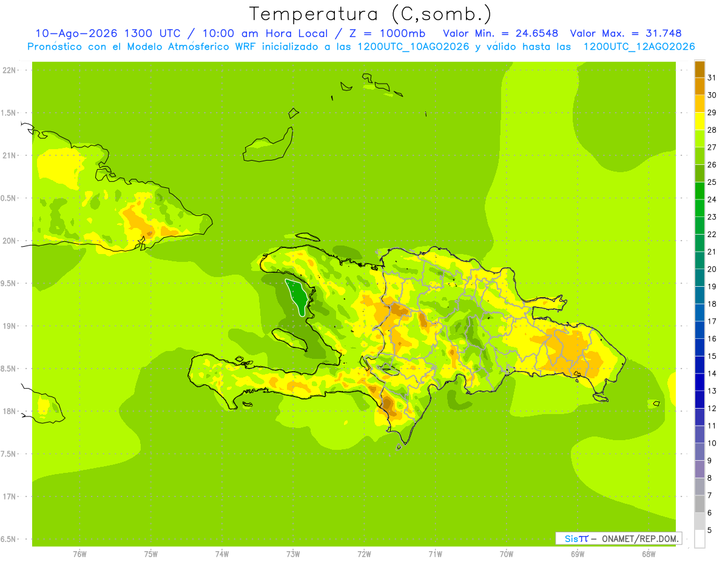The height and width of the screenshot is (562, 728).
Task: Click the '20N' latitude label
Action: [x=10, y=241]
